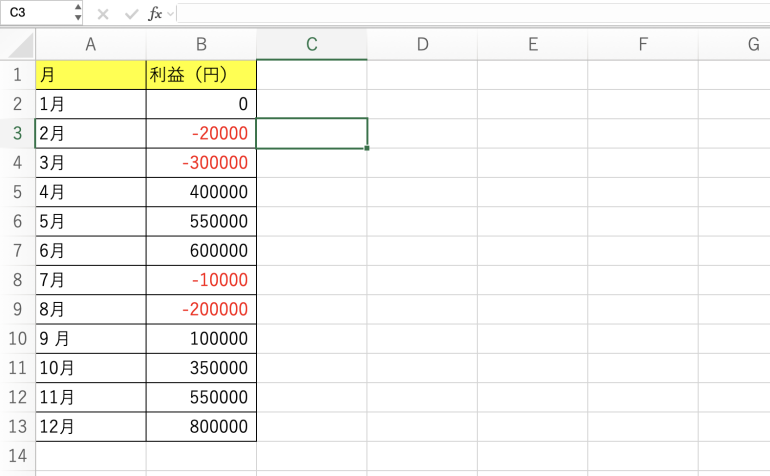Click cell containing 4月
The width and height of the screenshot is (770, 476).
(x=91, y=192)
